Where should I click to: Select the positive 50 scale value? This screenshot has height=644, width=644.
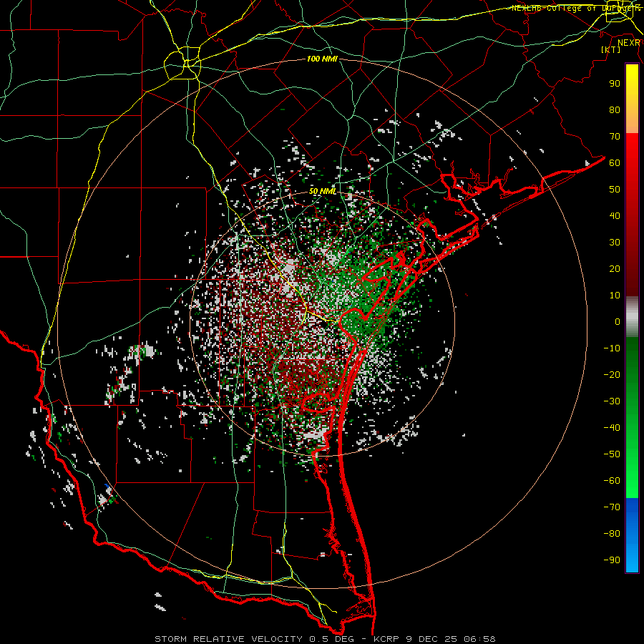615,190
